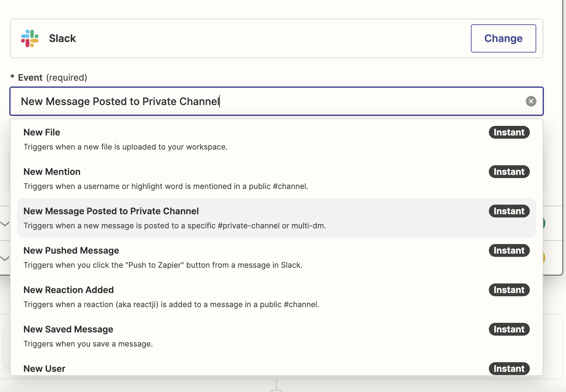This screenshot has width=566, height=392.
Task: Select the New Pushed Message trigger
Action: click(x=277, y=257)
